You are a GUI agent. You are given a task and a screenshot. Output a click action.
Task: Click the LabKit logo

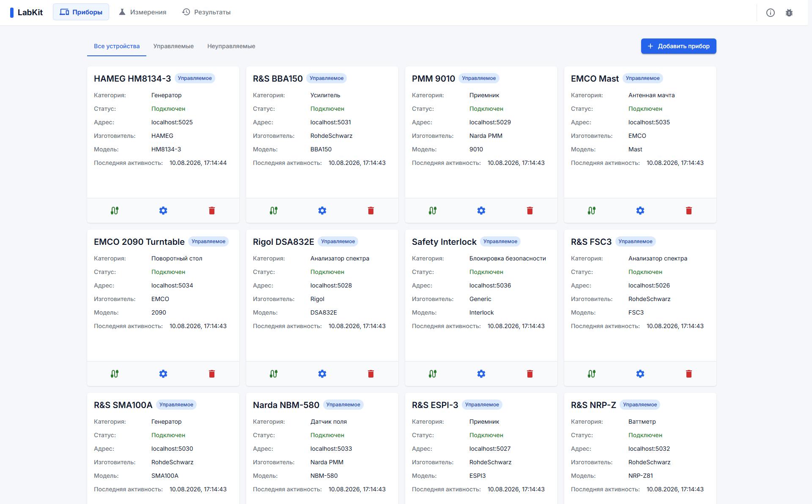(27, 12)
